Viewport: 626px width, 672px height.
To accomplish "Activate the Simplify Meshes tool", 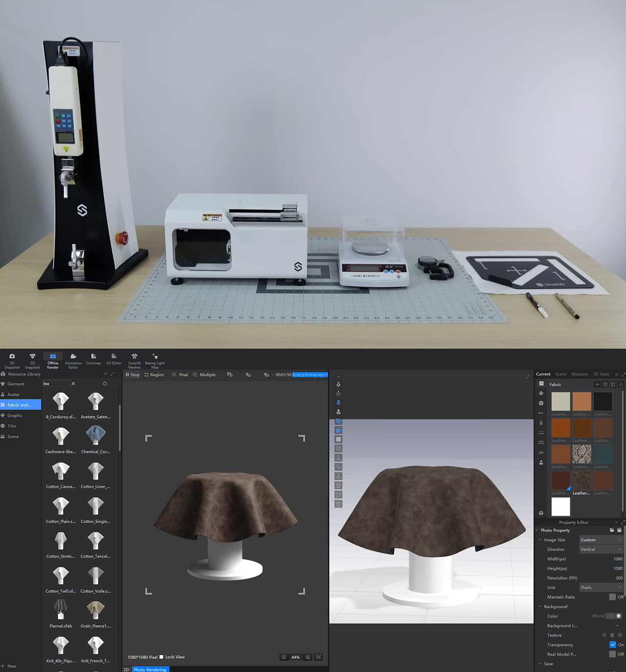I will click(134, 359).
